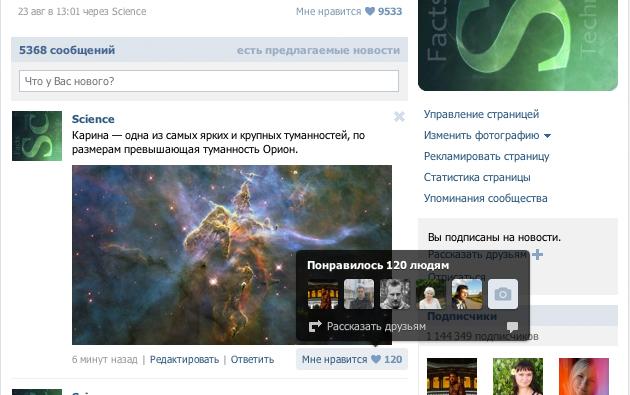Open the large green Science community logo

[518, 45]
